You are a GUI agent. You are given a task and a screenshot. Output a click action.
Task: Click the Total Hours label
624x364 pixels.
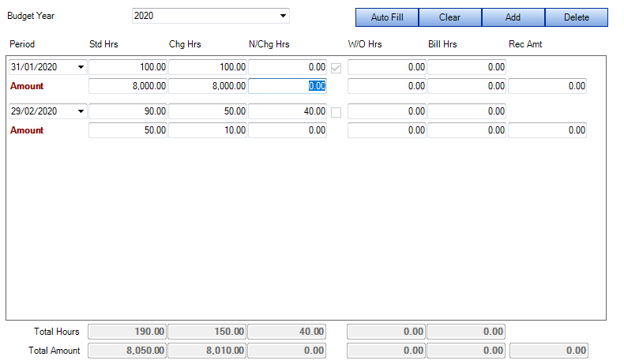57,332
